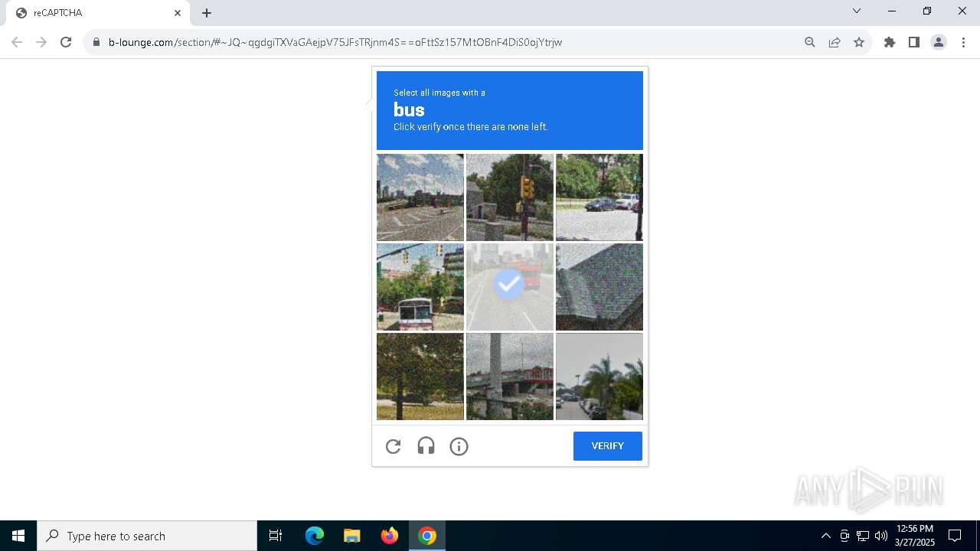The height and width of the screenshot is (551, 980).
Task: Open volume control tray icon
Action: pyautogui.click(x=880, y=536)
